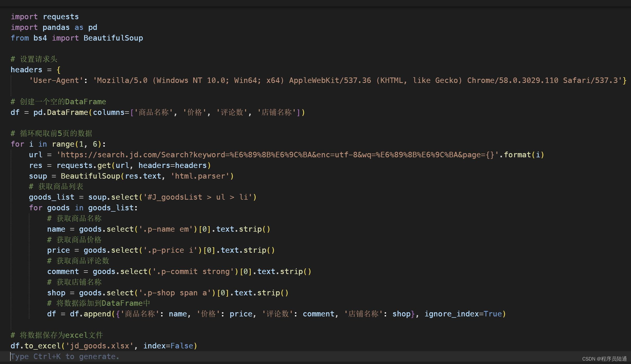
Task: Click the '店铺名称' string in columns list
Action: coord(276,112)
